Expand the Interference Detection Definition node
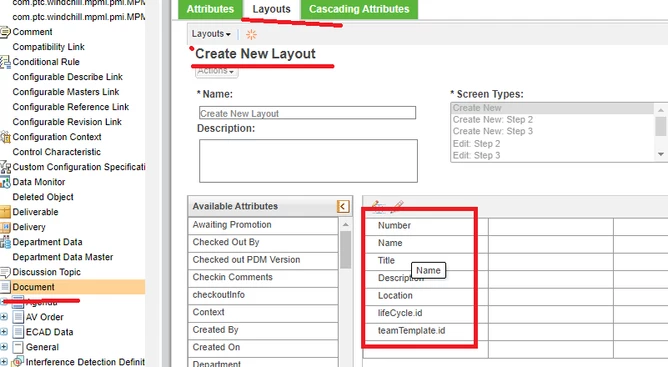Viewport: 668px width, 367px height. [4, 362]
